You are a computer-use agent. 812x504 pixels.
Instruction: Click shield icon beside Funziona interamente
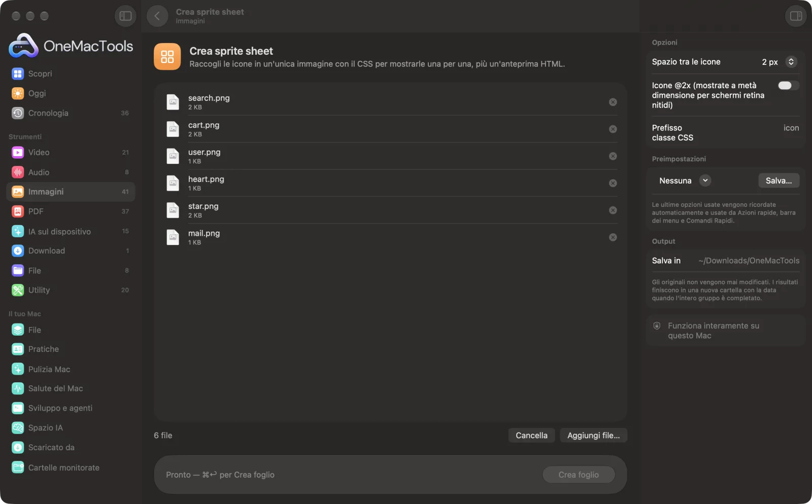click(657, 326)
